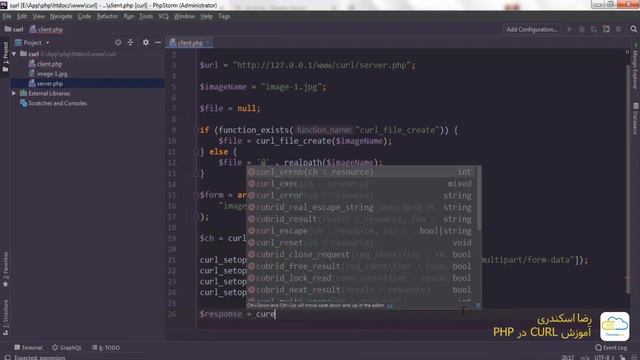
Task: Choose curl_escape completion suggestion
Action: [x=361, y=231]
